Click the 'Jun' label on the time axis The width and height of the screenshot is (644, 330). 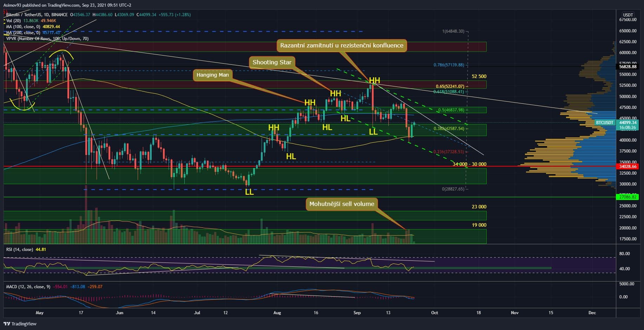click(x=120, y=313)
